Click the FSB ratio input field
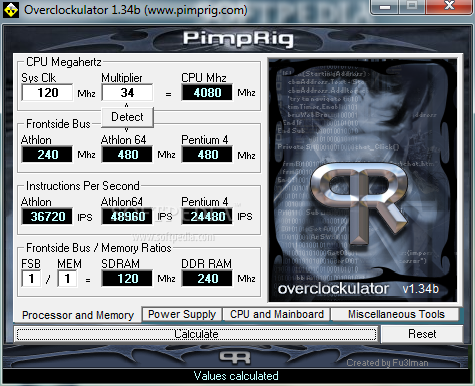This screenshot has height=386, width=475. point(31,278)
